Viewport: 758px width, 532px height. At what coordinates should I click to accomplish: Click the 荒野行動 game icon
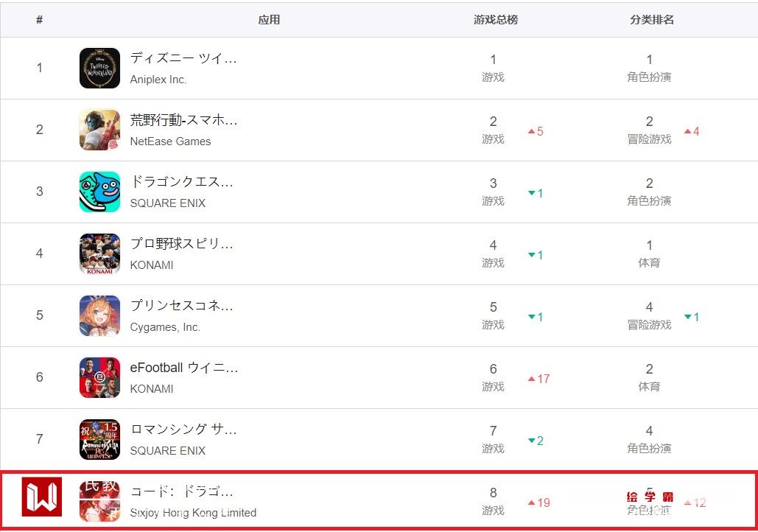(x=99, y=130)
